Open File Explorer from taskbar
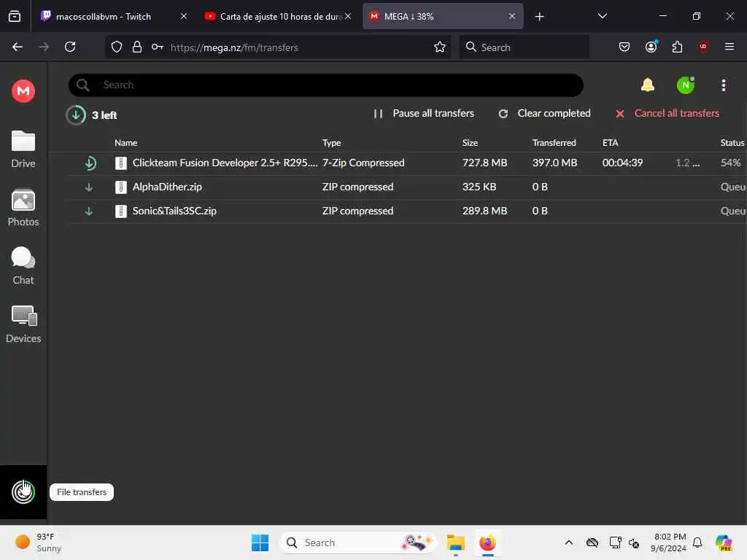747x560 pixels. pyautogui.click(x=455, y=542)
